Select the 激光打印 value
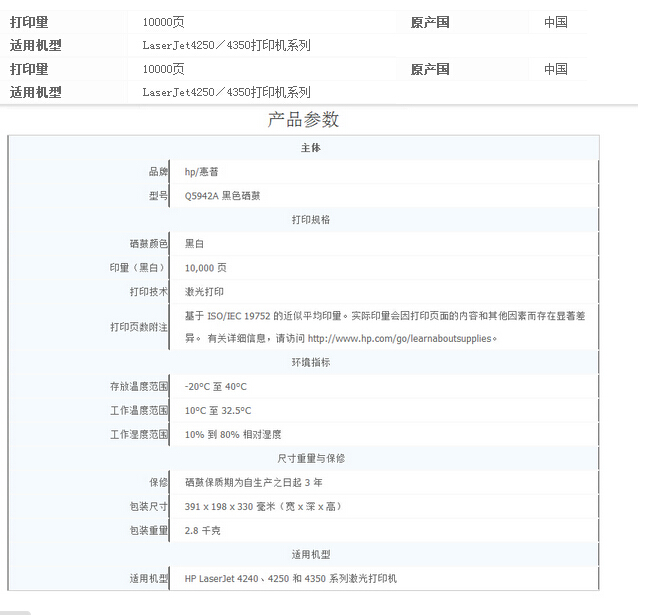The image size is (657, 615). [x=204, y=292]
